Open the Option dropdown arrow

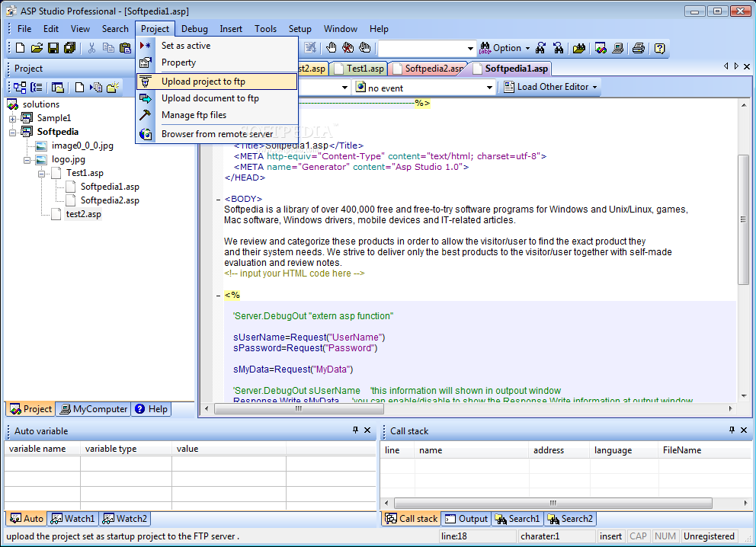527,48
